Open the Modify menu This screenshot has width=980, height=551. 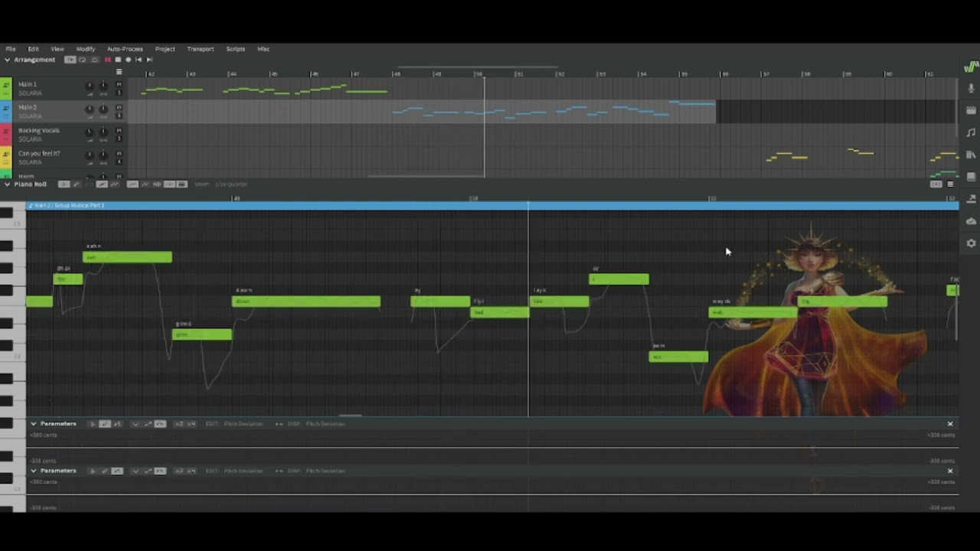pos(86,49)
